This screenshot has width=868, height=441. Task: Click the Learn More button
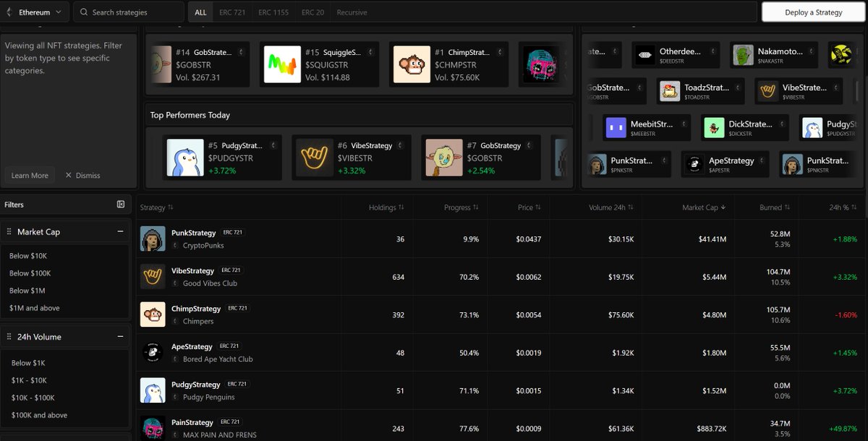[x=29, y=175]
